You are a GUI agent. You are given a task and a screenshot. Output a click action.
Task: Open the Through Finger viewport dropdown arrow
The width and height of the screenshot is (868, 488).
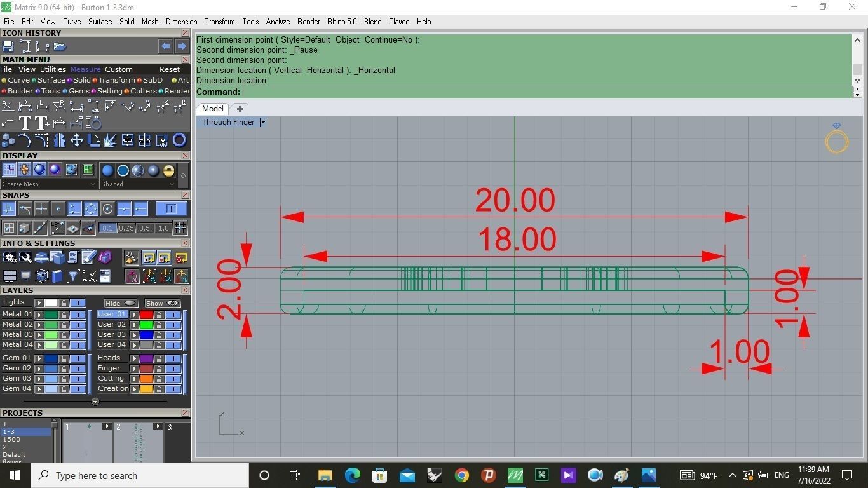click(x=262, y=122)
